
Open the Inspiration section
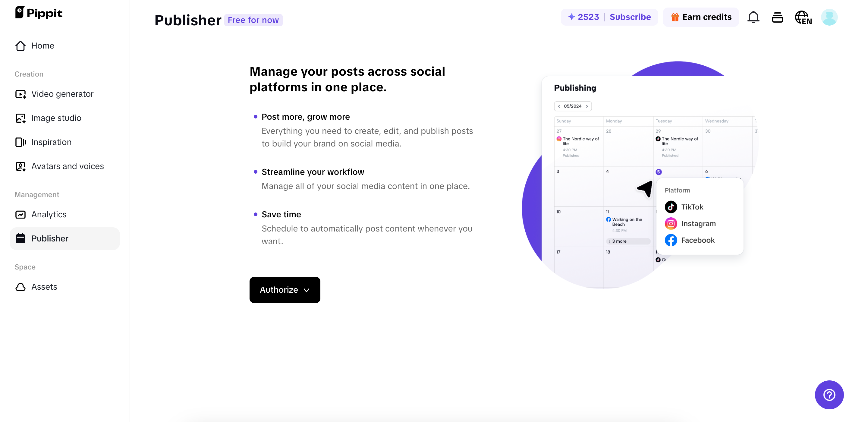click(51, 142)
